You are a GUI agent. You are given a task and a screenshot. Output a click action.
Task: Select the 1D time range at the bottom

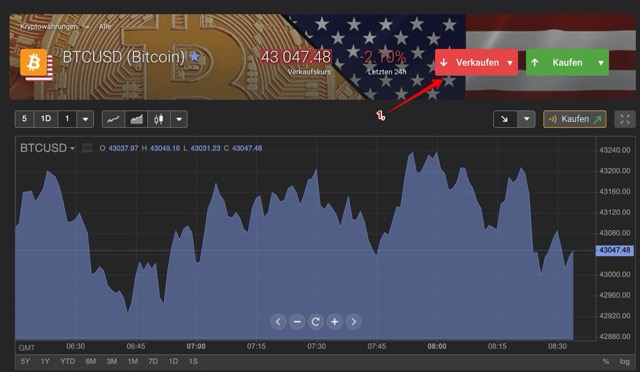point(173,361)
